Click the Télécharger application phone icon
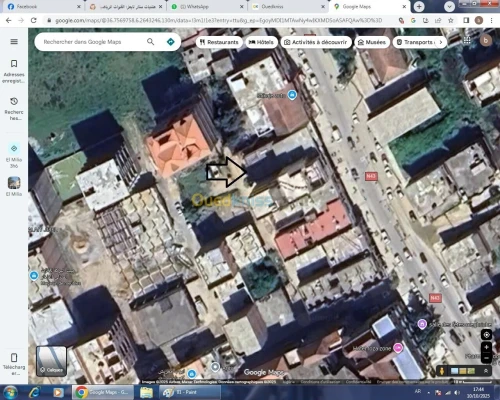 [x=14, y=358]
